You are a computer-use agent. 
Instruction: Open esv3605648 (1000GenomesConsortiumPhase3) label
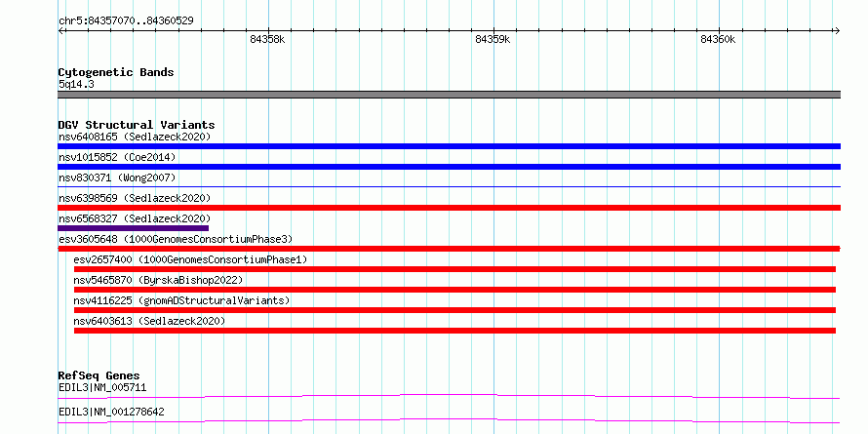tap(176, 239)
